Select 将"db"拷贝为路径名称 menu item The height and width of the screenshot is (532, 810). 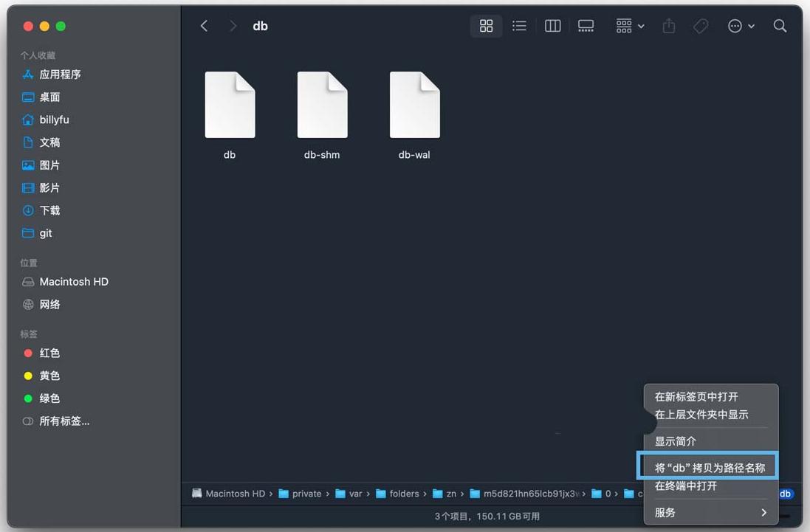[710, 467]
